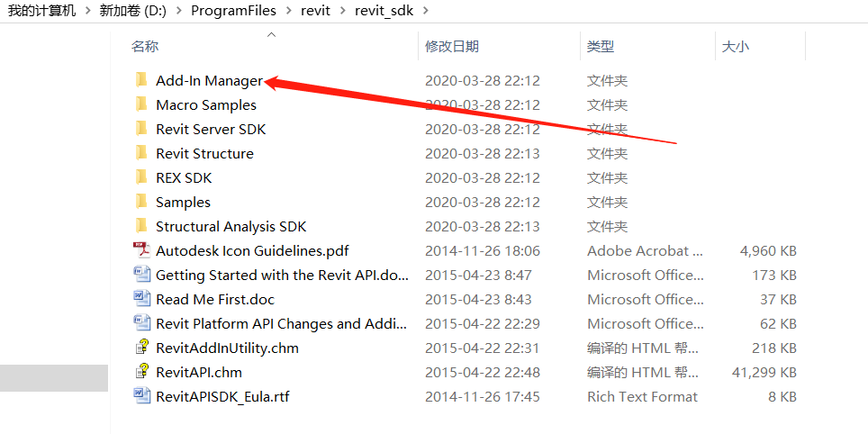Viewport: 868px width, 434px height.
Task: Select Revit Platform API Changes file name
Action: (x=282, y=324)
